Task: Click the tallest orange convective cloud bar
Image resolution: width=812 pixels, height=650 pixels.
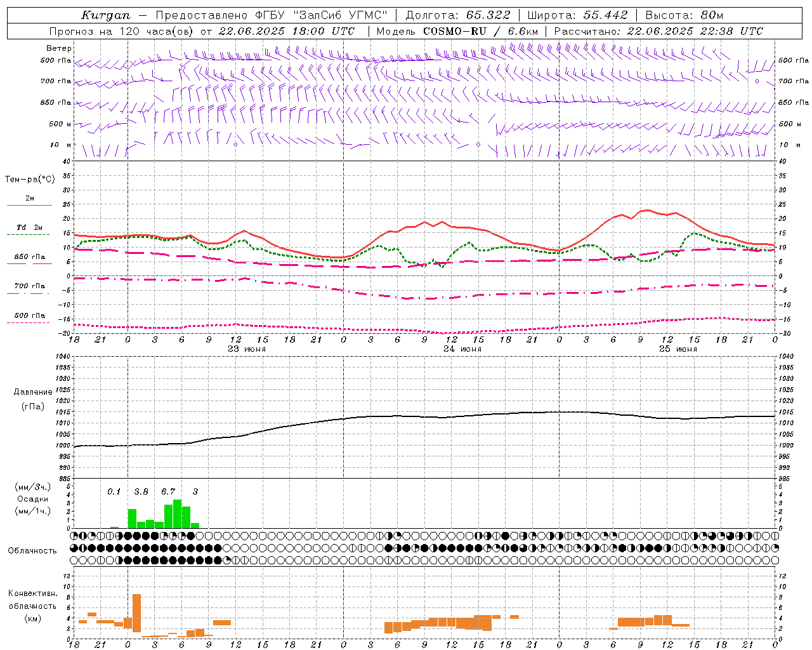Action: (136, 613)
